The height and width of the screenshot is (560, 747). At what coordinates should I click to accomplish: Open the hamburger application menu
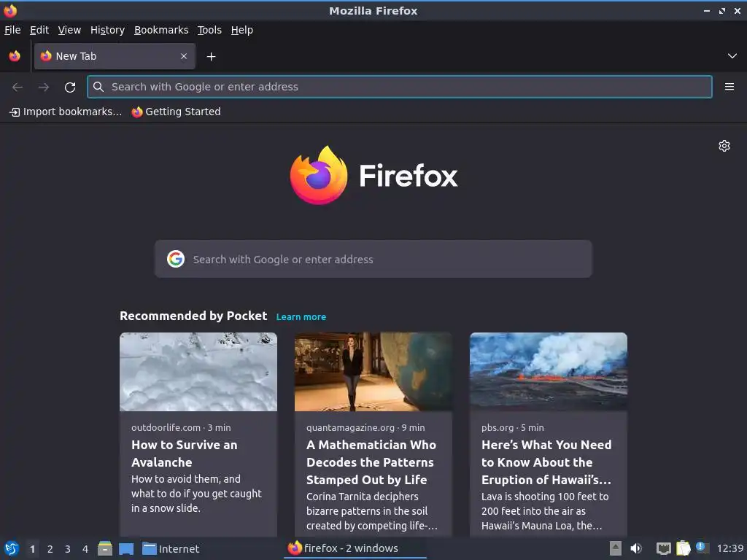click(x=729, y=87)
